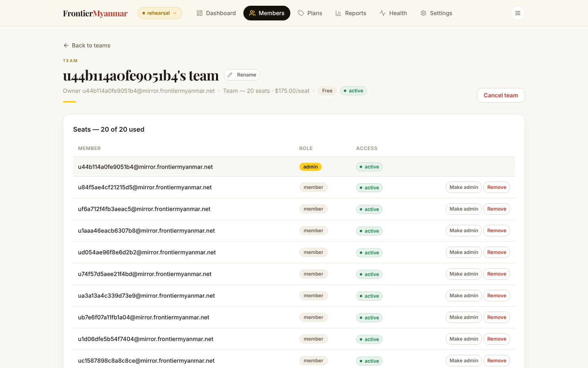Go to Dashboard tab
588x368 pixels.
point(216,13)
